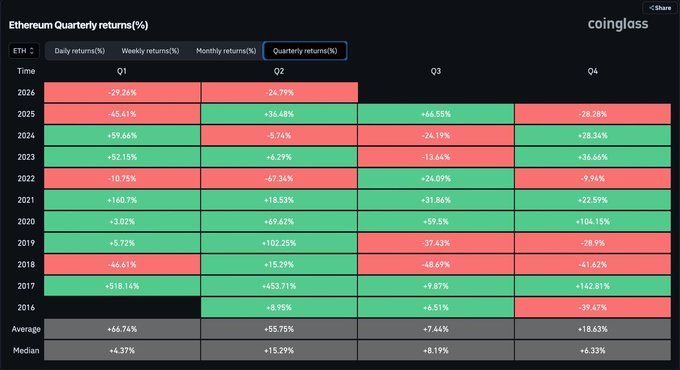
Task: Click the 2026 Q1 cell -29.26%
Action: pyautogui.click(x=122, y=92)
